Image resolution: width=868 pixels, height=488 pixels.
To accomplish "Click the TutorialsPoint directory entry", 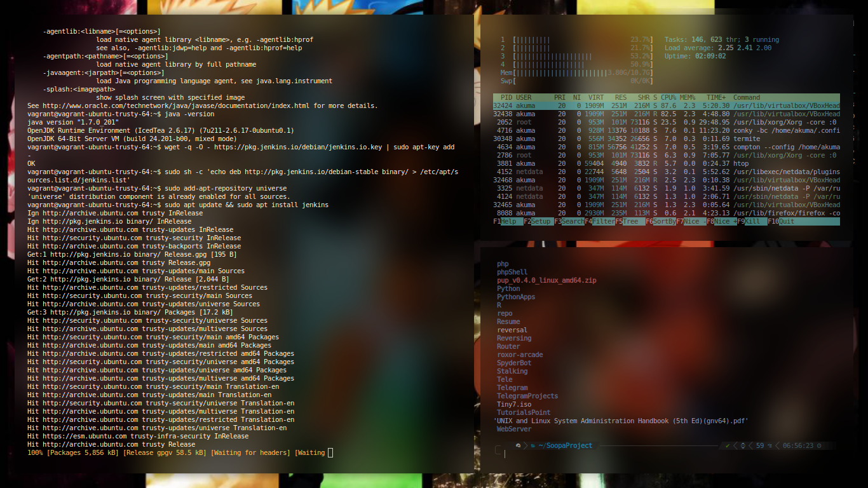I will 524,412.
